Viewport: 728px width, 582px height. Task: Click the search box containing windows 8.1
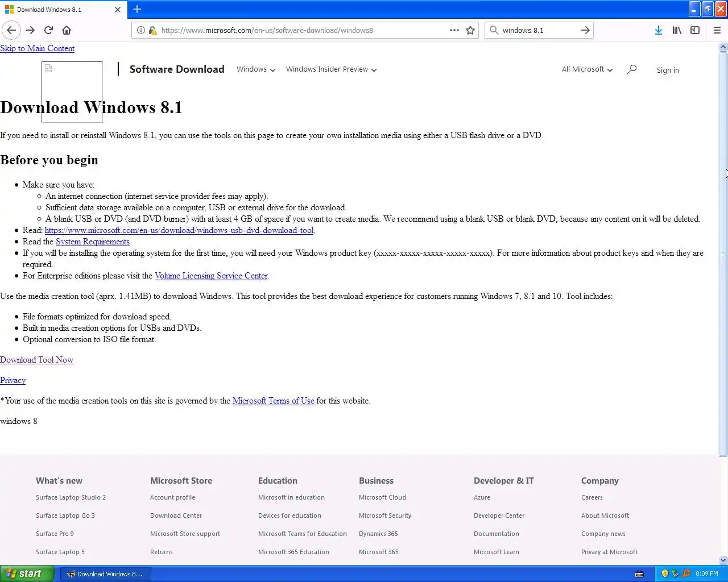pos(539,30)
